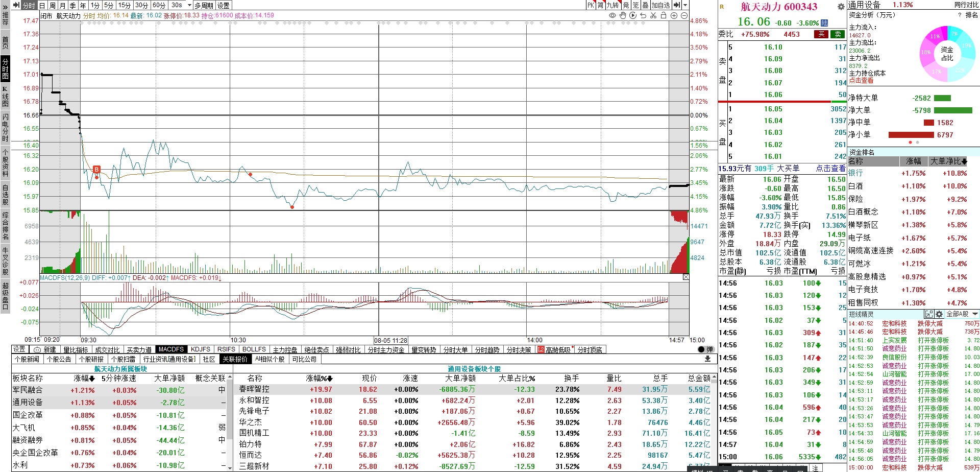Image resolution: width=980 pixels, height=472 pixels.
Task: Click the R marker icon beside stock name
Action: 722,7
